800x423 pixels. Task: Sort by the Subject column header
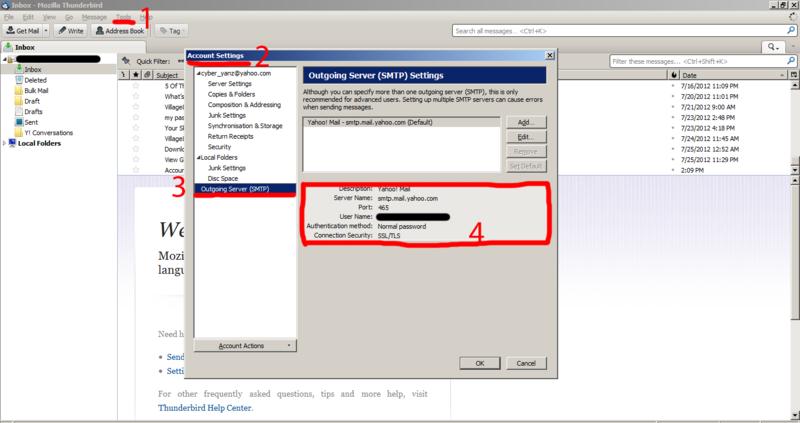[167, 75]
